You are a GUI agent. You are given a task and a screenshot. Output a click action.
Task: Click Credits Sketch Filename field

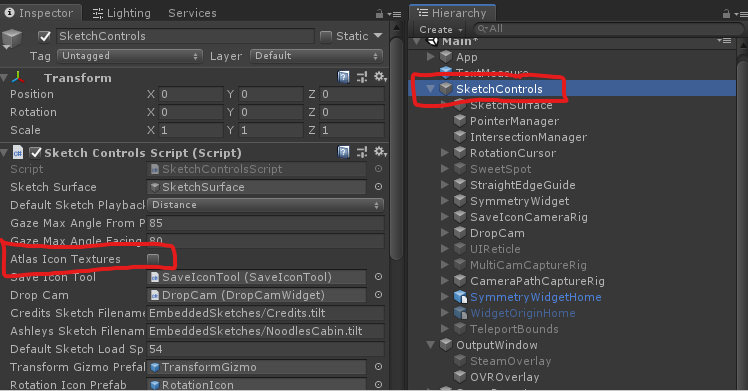click(265, 313)
